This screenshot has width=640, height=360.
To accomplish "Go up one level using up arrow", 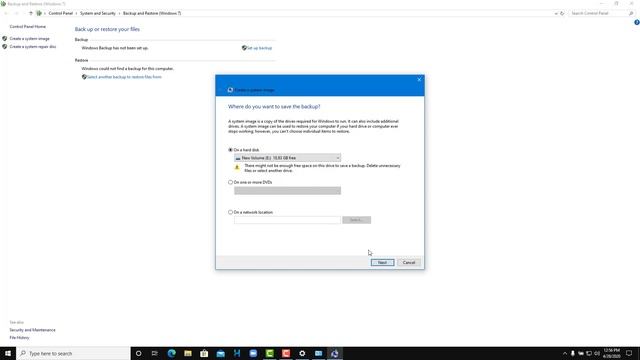I will pyautogui.click(x=30, y=13).
